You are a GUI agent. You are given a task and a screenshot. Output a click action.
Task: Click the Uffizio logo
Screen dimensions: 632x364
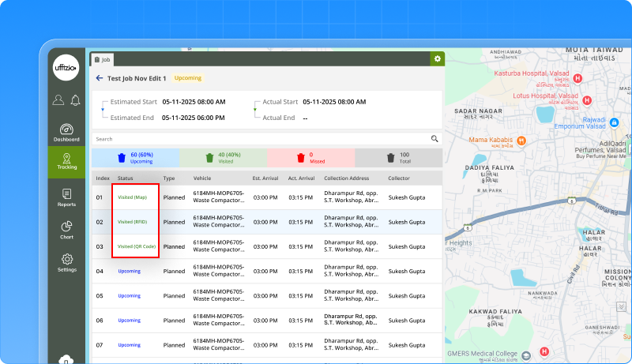(x=66, y=69)
